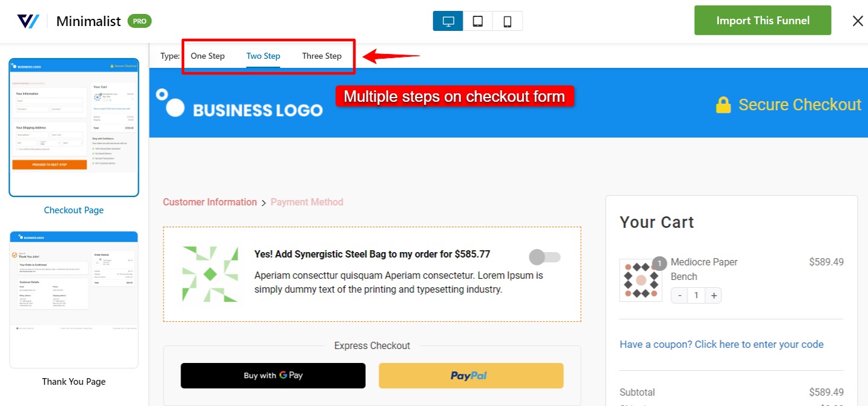Switch to desktop preview mode
The width and height of the screenshot is (868, 406).
pos(448,21)
